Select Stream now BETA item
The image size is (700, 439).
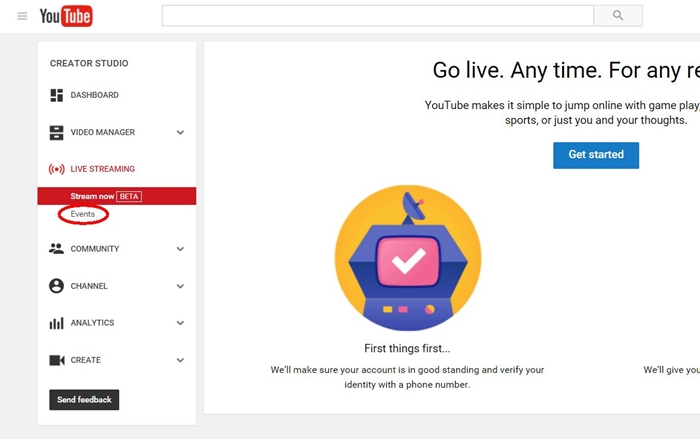tap(105, 196)
